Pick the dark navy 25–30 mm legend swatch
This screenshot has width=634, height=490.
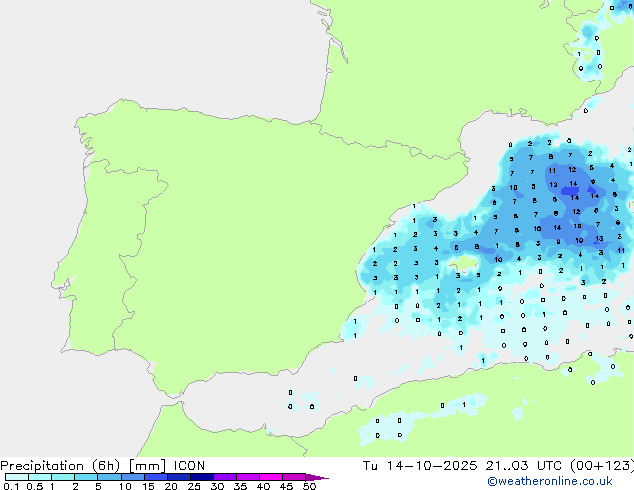pyautogui.click(x=202, y=477)
